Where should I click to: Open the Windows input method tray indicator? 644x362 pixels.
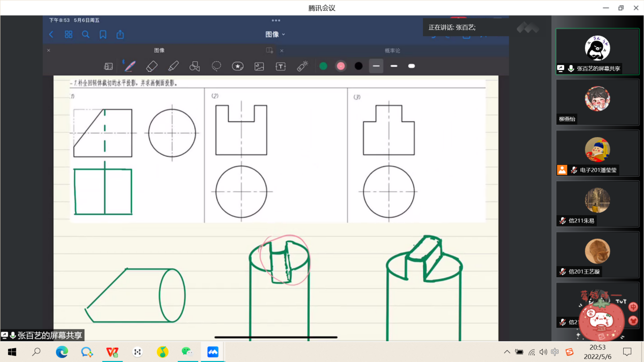coord(555,352)
